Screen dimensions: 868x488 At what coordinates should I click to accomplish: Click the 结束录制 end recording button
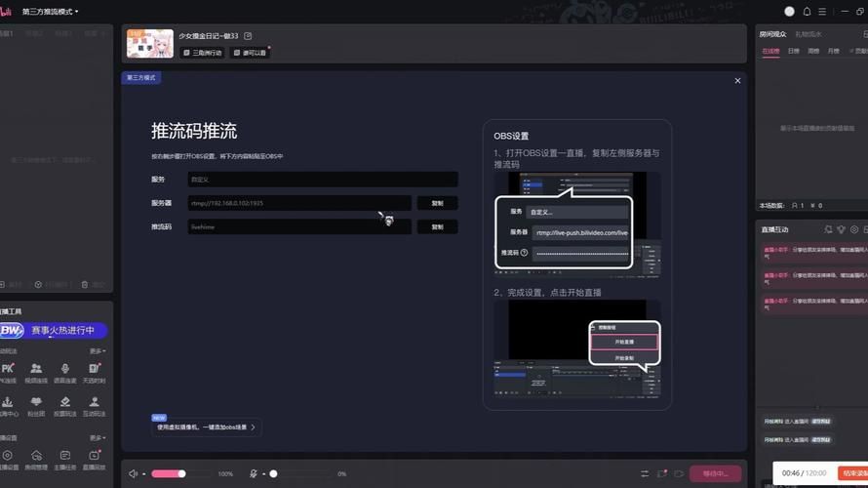[x=853, y=473]
